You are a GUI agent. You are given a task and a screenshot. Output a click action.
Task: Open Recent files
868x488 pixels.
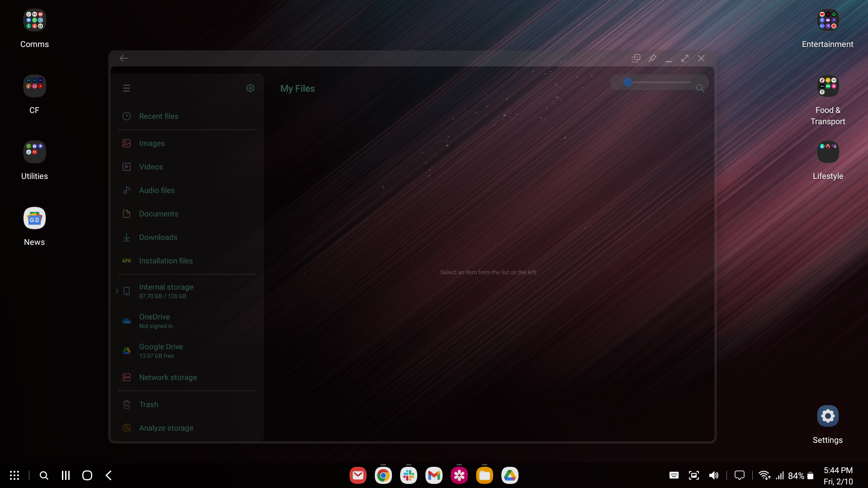(x=158, y=116)
